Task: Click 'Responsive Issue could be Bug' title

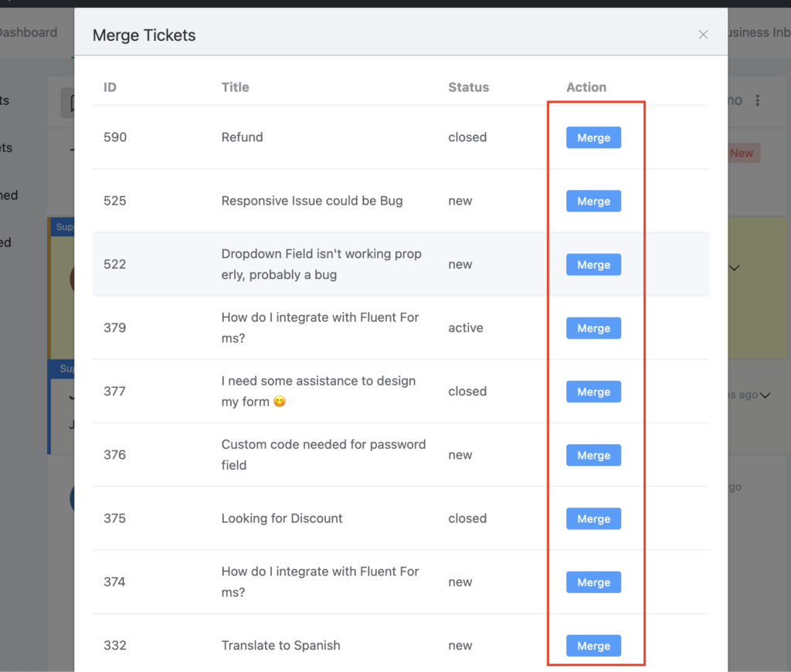Action: click(312, 201)
